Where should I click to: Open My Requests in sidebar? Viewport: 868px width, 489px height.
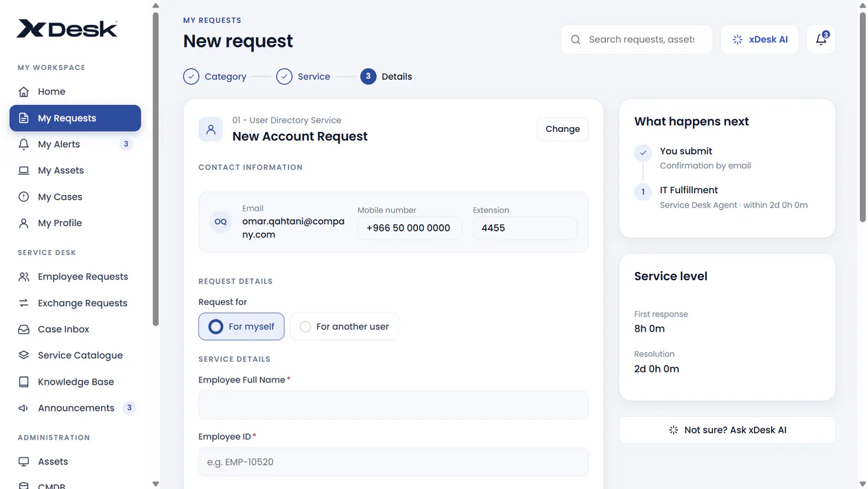pos(75,118)
